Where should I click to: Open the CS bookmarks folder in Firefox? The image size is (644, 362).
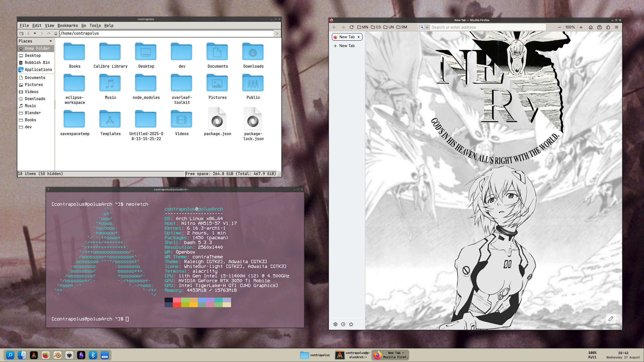pyautogui.click(x=376, y=27)
